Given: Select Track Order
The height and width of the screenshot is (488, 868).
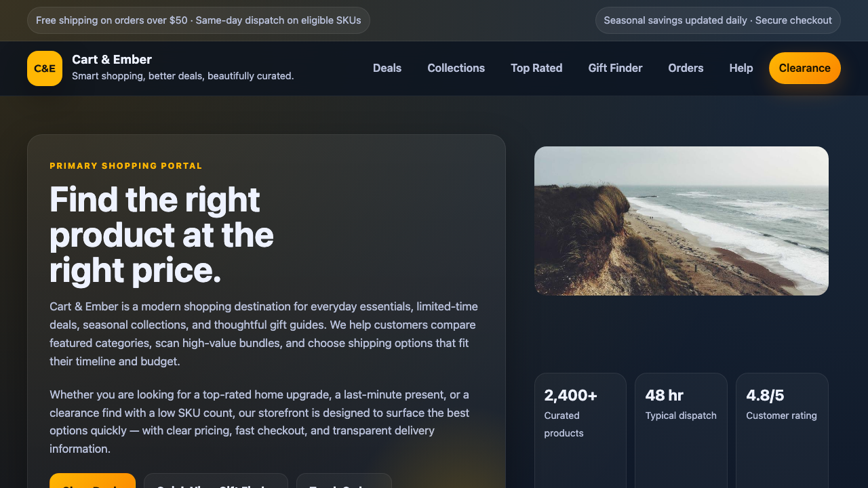Looking at the screenshot, I should (x=344, y=484).
